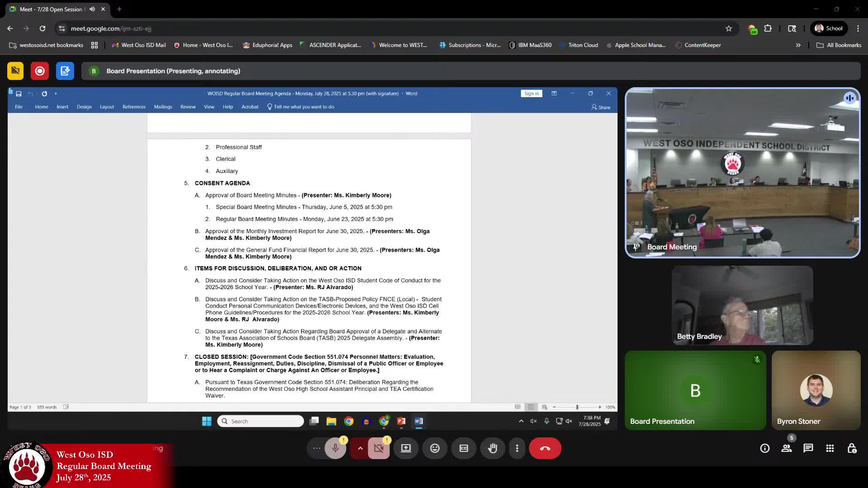Click the red Leave call button
Screen dimensions: 868x488
point(545,448)
